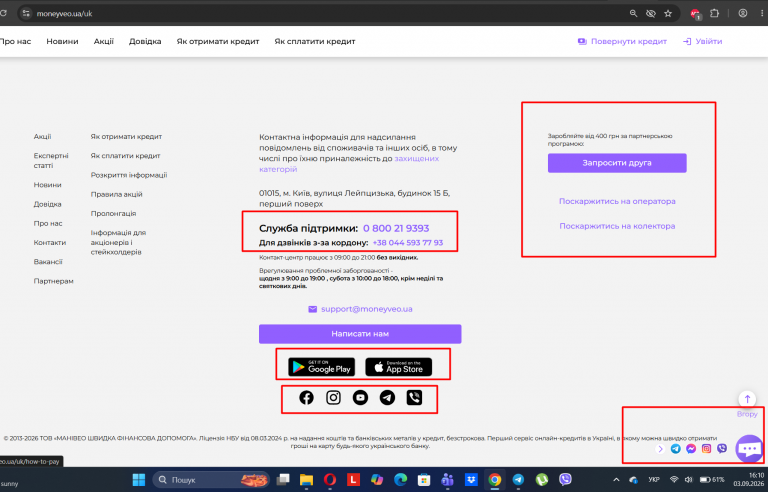Image resolution: width=768 pixels, height=492 pixels.
Task: Open Microsoft Teams from the taskbar
Action: coord(448,480)
